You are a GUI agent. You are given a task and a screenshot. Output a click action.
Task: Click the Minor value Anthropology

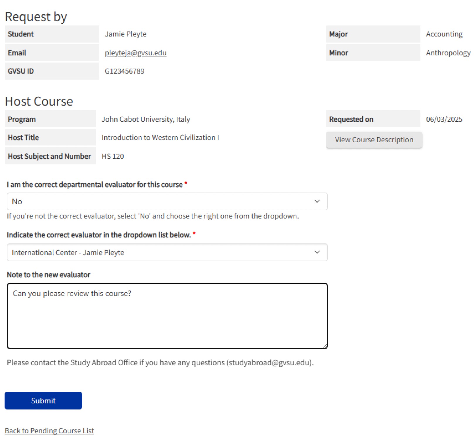pyautogui.click(x=448, y=53)
